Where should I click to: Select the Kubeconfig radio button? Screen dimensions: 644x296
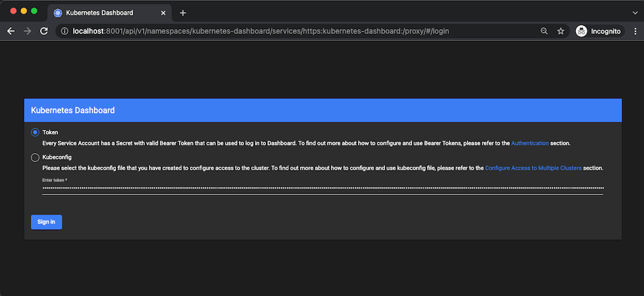35,157
